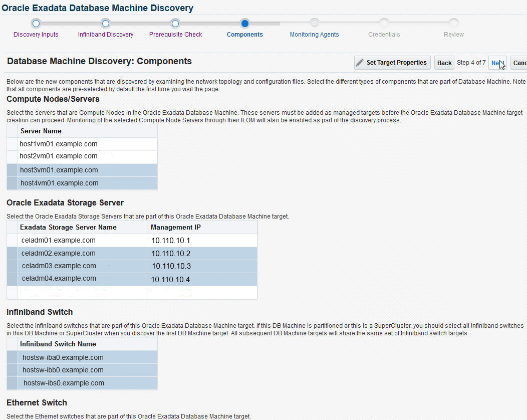Image resolution: width=527 pixels, height=420 pixels.
Task: Click the Review step circle icon
Action: point(453,23)
